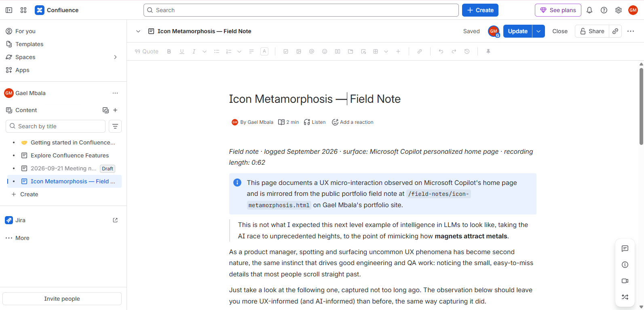Expand more text formatting options

[x=205, y=51]
